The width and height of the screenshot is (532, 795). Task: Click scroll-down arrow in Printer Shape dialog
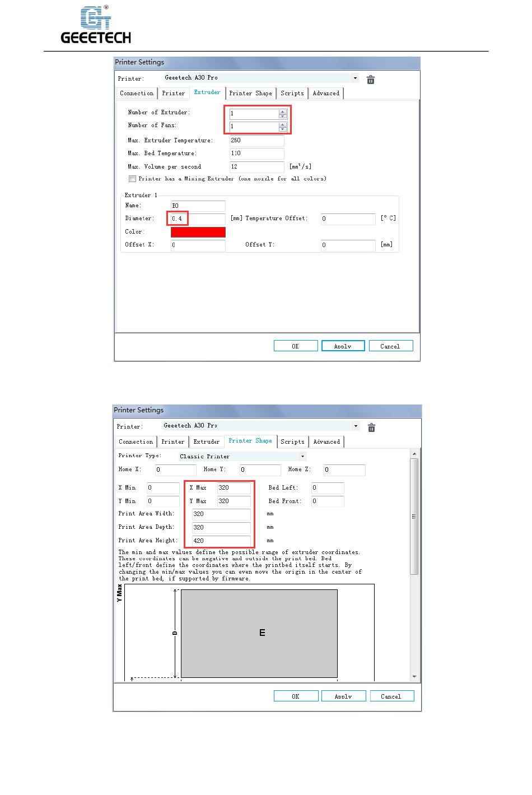pos(414,677)
